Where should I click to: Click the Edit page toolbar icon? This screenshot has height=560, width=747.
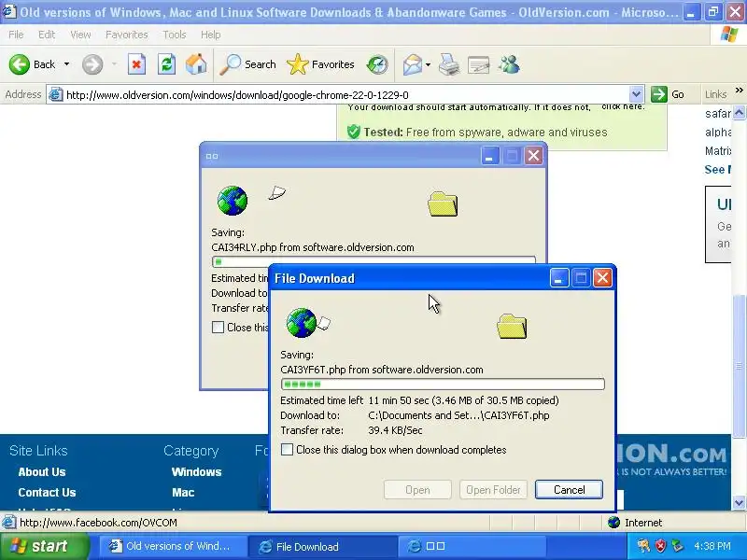[479, 64]
